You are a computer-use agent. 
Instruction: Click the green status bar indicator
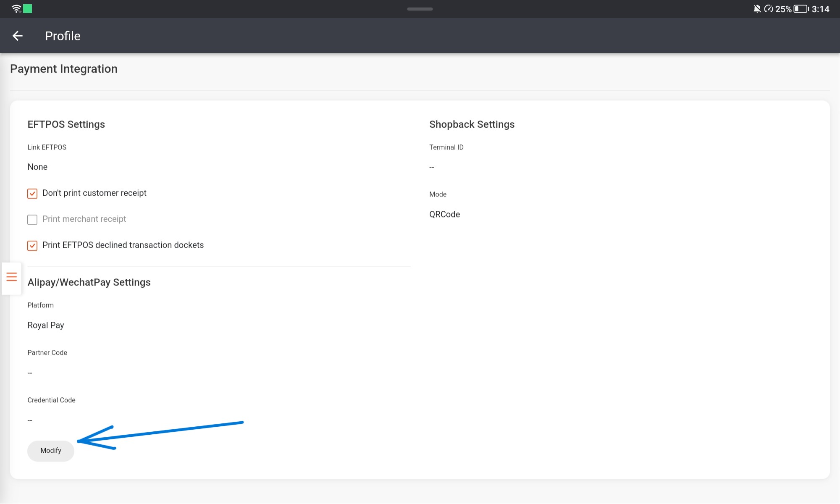[27, 8]
